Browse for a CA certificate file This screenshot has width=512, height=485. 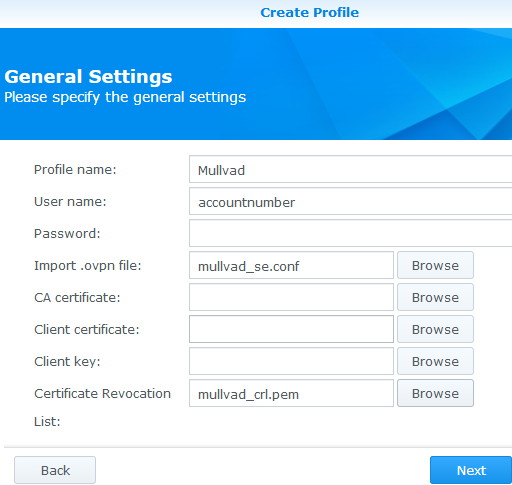tap(435, 297)
